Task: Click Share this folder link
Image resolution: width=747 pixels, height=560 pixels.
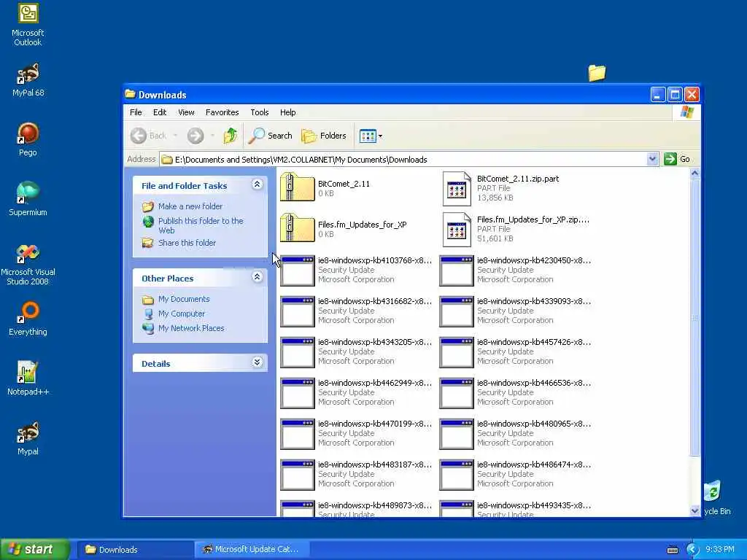Action: coord(187,243)
